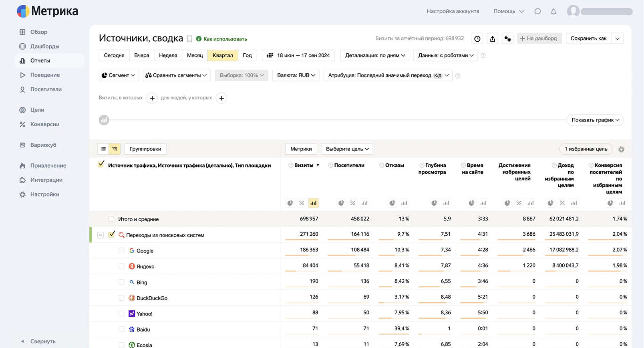
Task: Open the notifications bell
Action: click(553, 11)
